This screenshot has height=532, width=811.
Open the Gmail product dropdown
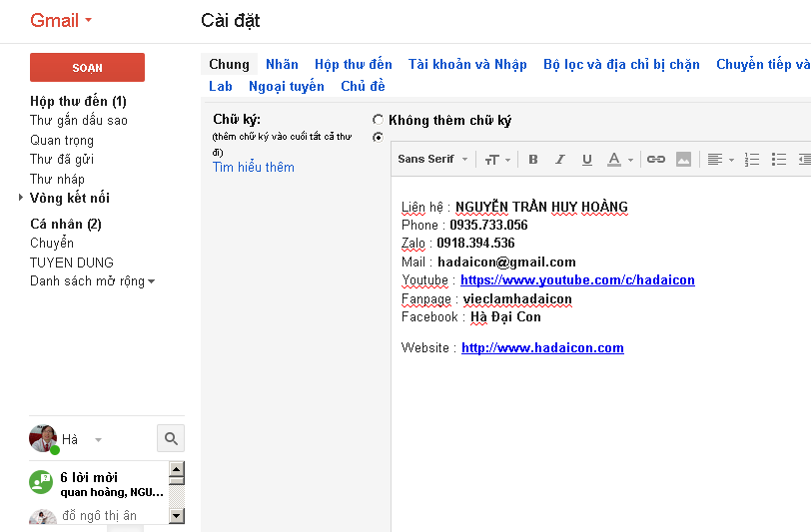tap(89, 20)
